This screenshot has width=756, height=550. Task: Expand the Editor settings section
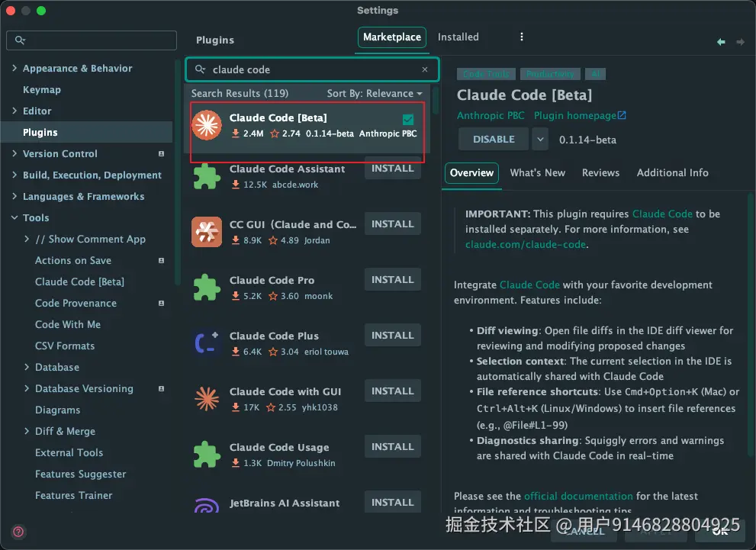click(14, 111)
